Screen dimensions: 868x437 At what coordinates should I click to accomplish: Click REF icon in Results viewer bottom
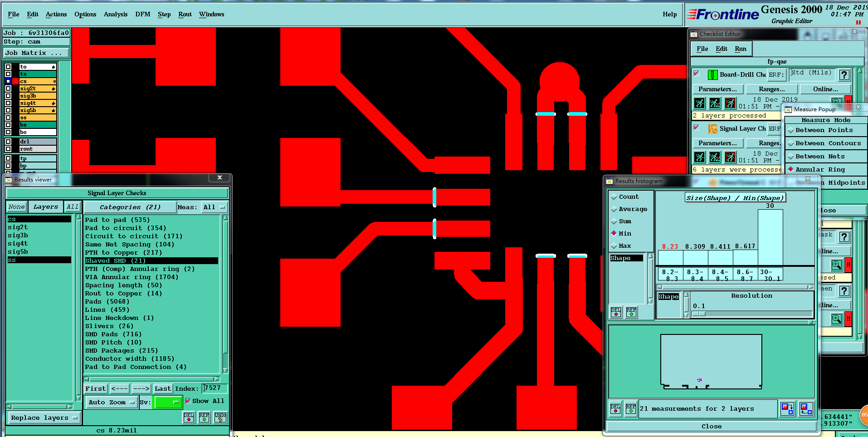coord(204,417)
